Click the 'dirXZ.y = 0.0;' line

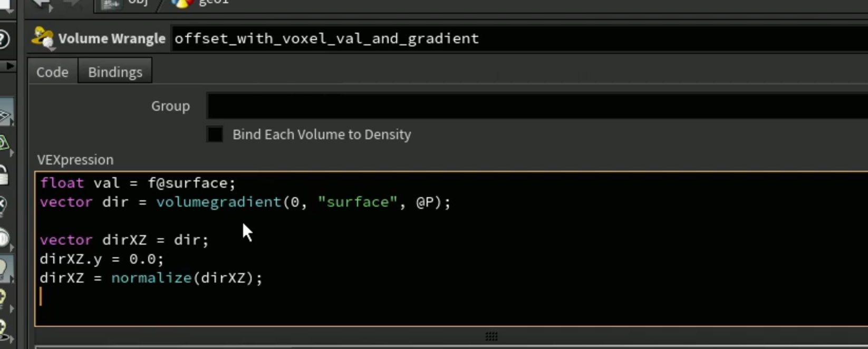pos(102,259)
